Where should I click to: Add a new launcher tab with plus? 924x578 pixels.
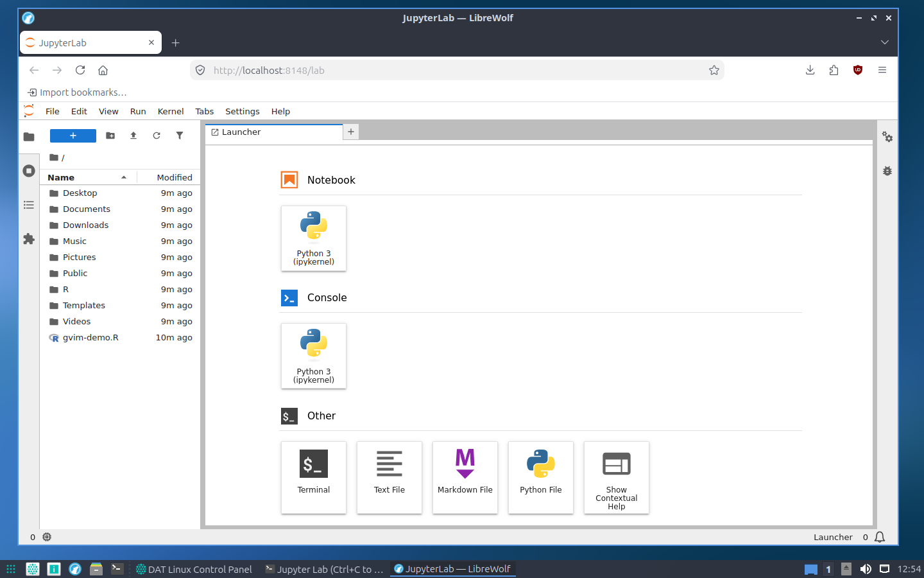tap(351, 132)
